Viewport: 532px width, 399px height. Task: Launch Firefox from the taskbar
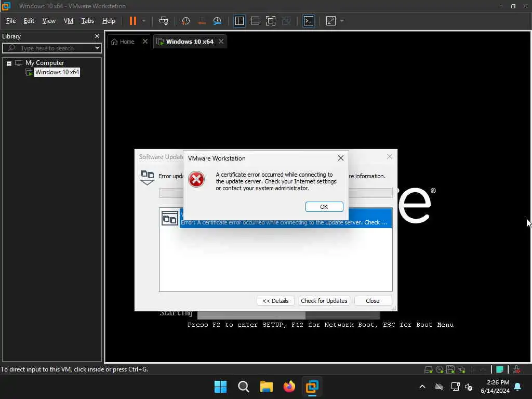[x=289, y=387]
